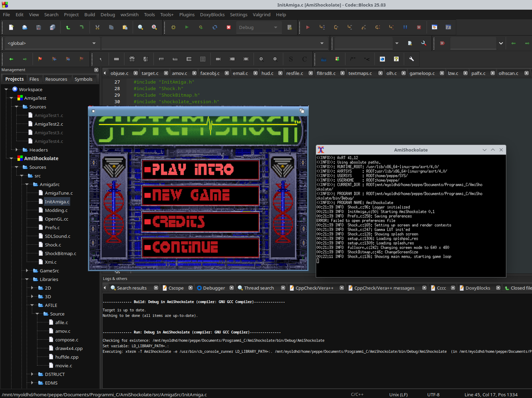Expand the DSTRUCT library folder
Screen dimensions: 532x398
click(x=32, y=374)
